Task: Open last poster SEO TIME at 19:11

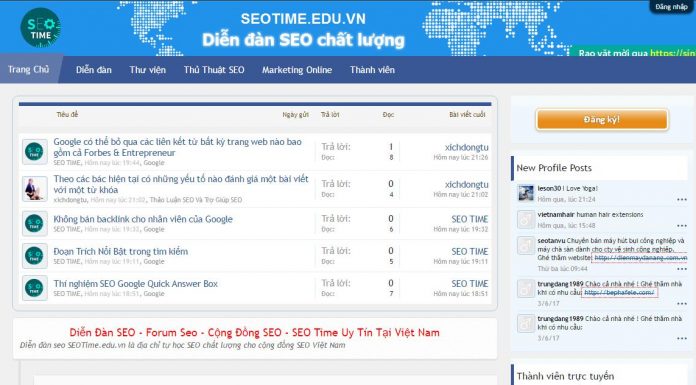Action: [470, 252]
